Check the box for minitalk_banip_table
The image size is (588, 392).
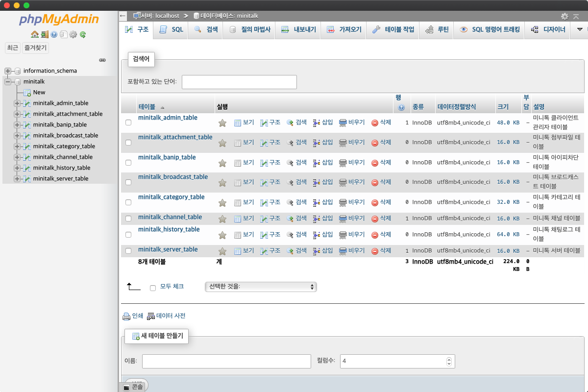tap(128, 163)
